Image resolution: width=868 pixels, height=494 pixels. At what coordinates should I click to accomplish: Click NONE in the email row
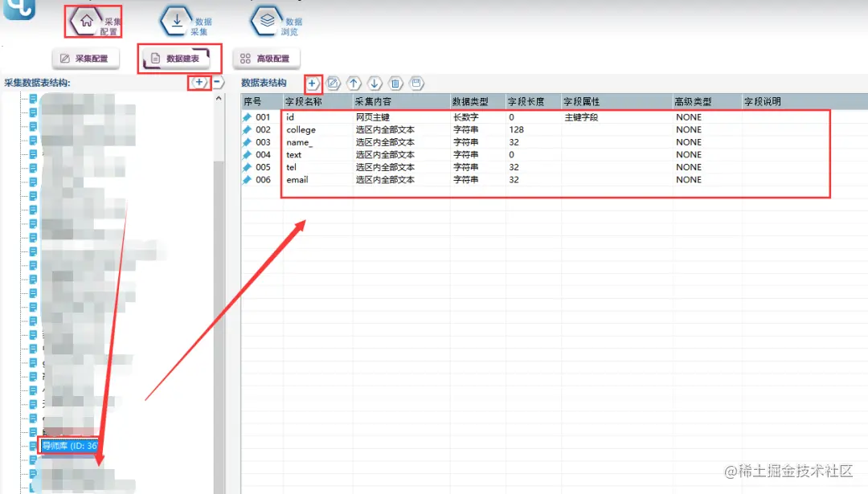[689, 180]
